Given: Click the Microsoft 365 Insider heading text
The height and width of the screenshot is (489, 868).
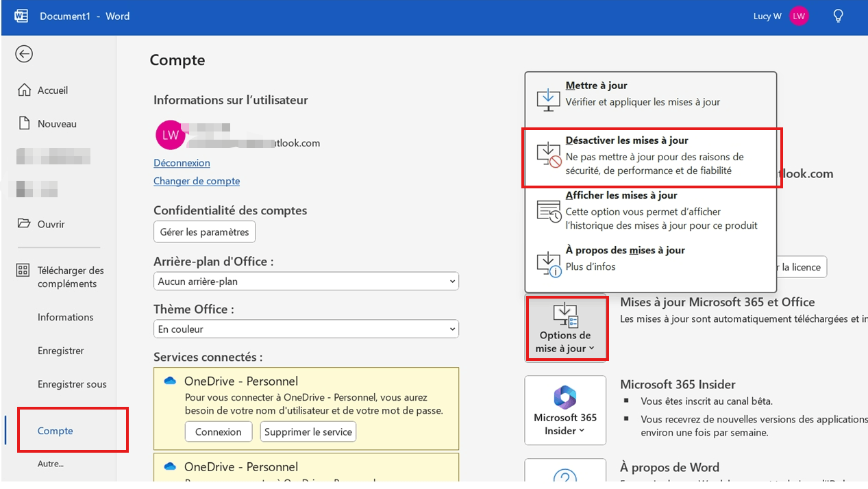Looking at the screenshot, I should point(678,385).
